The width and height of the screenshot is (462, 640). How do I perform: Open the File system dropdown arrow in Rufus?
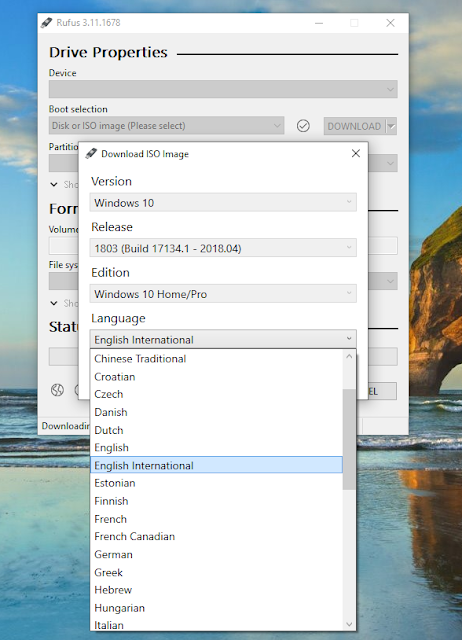[x=391, y=281]
